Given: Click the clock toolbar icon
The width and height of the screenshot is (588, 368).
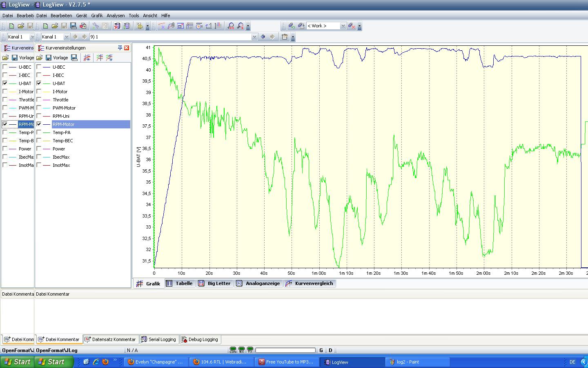Looking at the screenshot, I should point(199,26).
